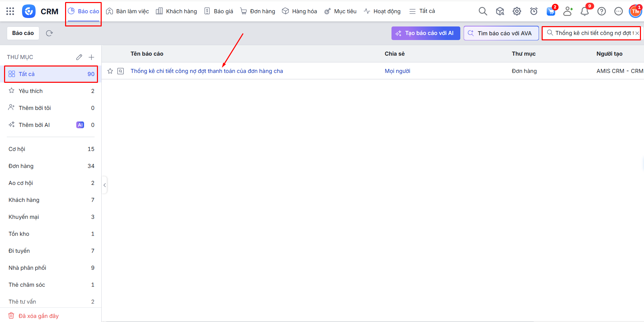Viewport: 644px width, 322px height.
Task: Clear the report search field
Action: coord(637,33)
